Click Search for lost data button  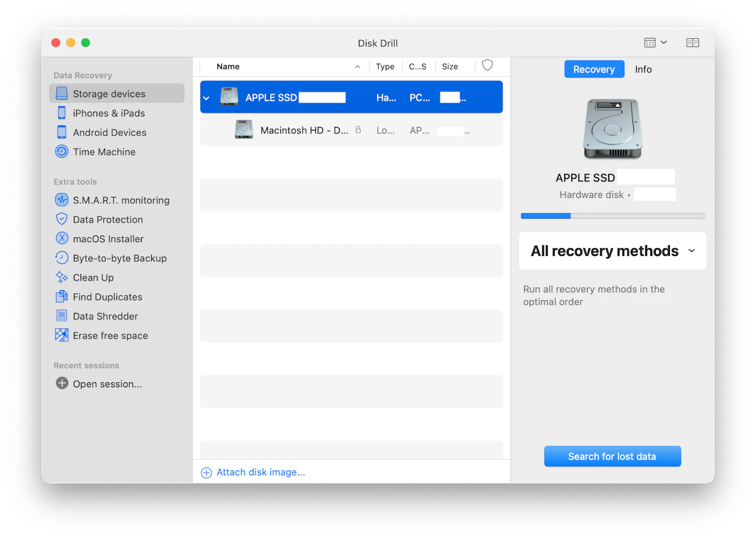(612, 457)
